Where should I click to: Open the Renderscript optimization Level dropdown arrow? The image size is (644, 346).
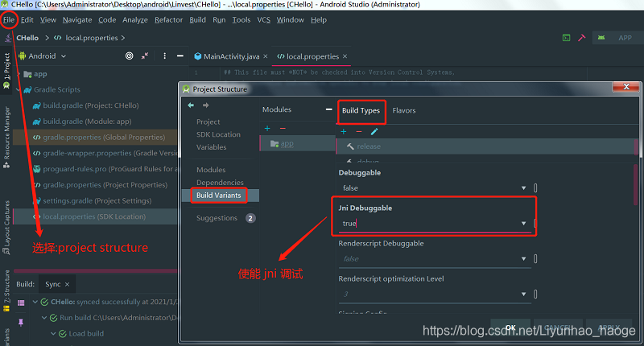(524, 294)
